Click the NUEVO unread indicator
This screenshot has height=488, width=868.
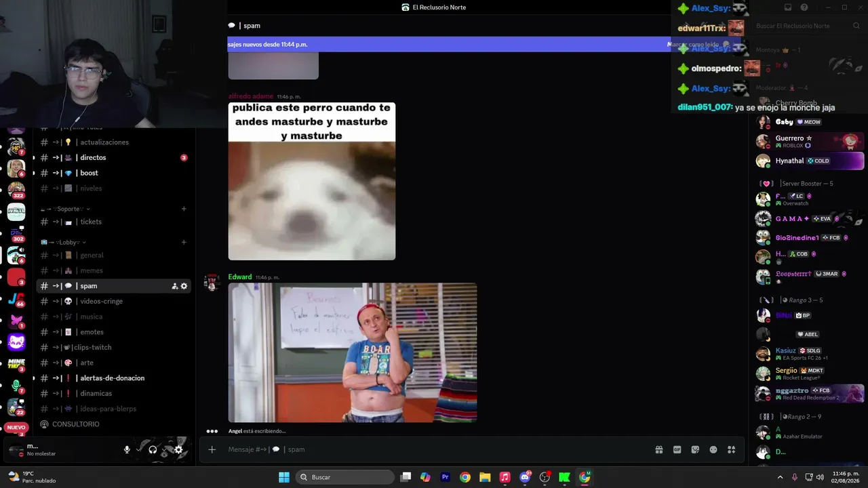pos(16,428)
